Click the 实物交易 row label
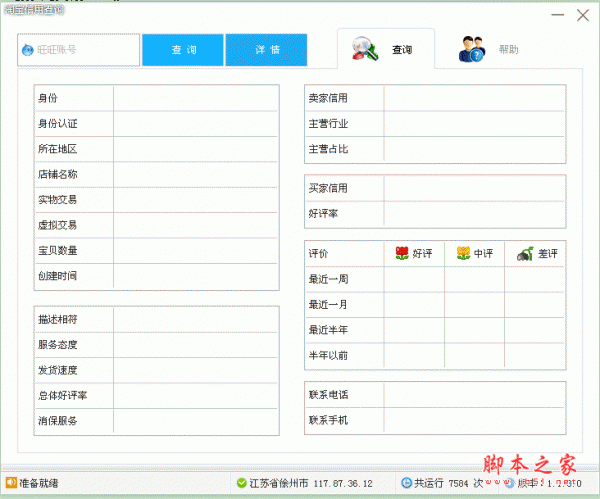 [x=58, y=200]
